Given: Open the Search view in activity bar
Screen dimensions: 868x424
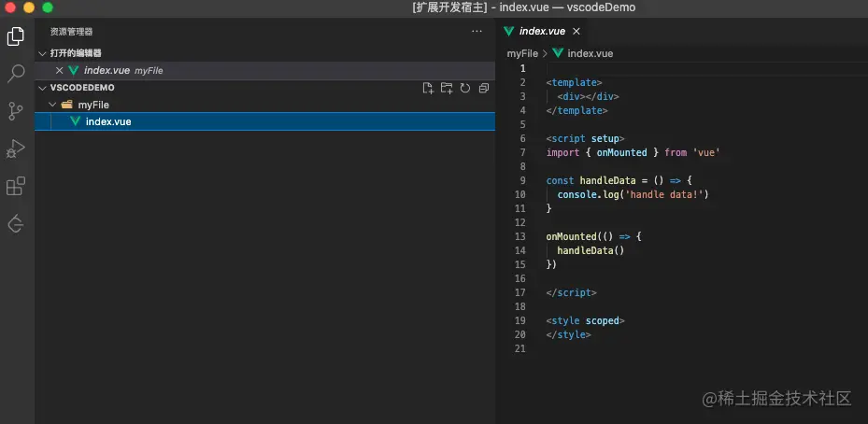Looking at the screenshot, I should click(16, 74).
